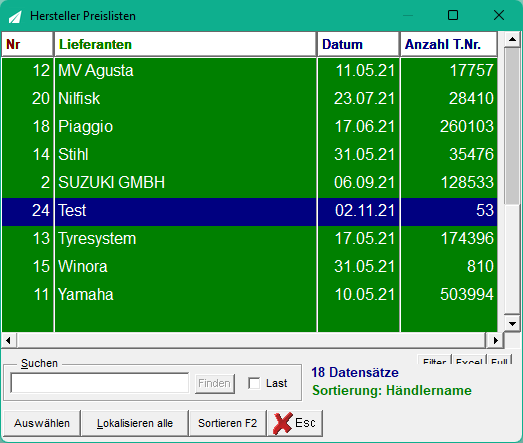Image resolution: width=523 pixels, height=443 pixels.
Task: Click the red X Esc button
Action: click(295, 423)
